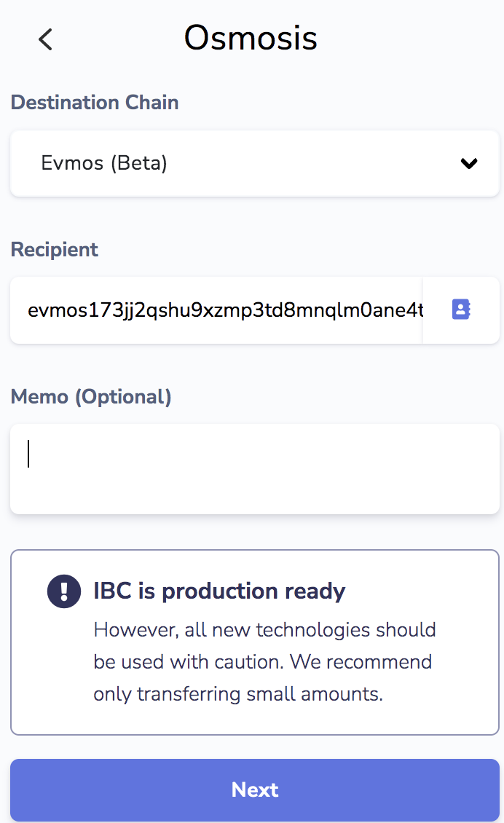Select the Evmos (Beta) chain text
Screen dimensions: 504x823
(x=104, y=164)
